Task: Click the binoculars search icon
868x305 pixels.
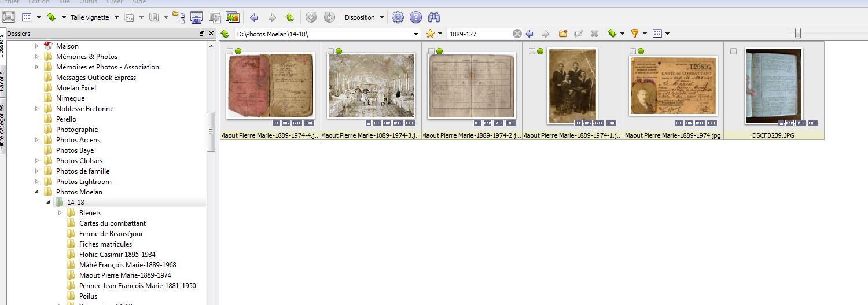Action: pyautogui.click(x=433, y=17)
